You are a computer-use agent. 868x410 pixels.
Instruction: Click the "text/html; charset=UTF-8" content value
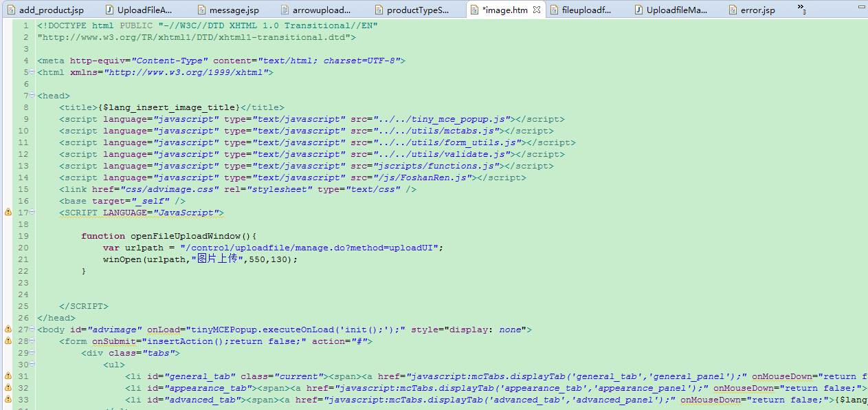329,61
